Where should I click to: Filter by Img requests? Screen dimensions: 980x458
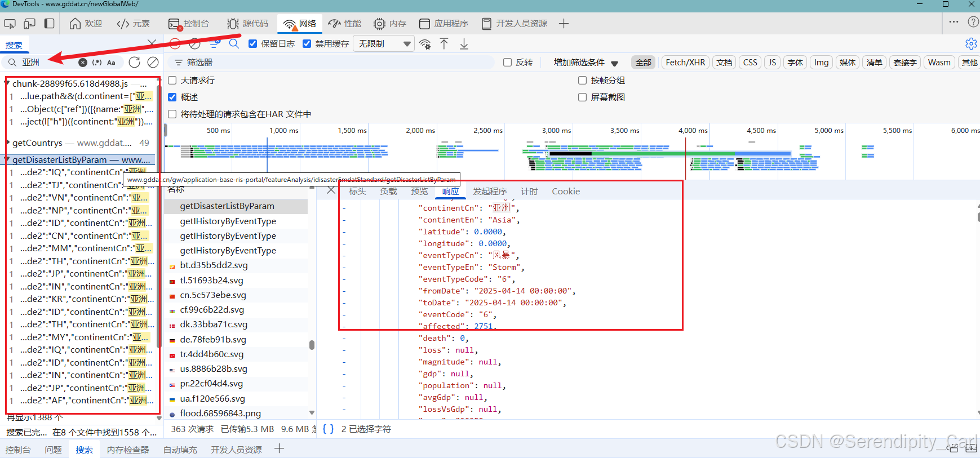[x=821, y=63]
